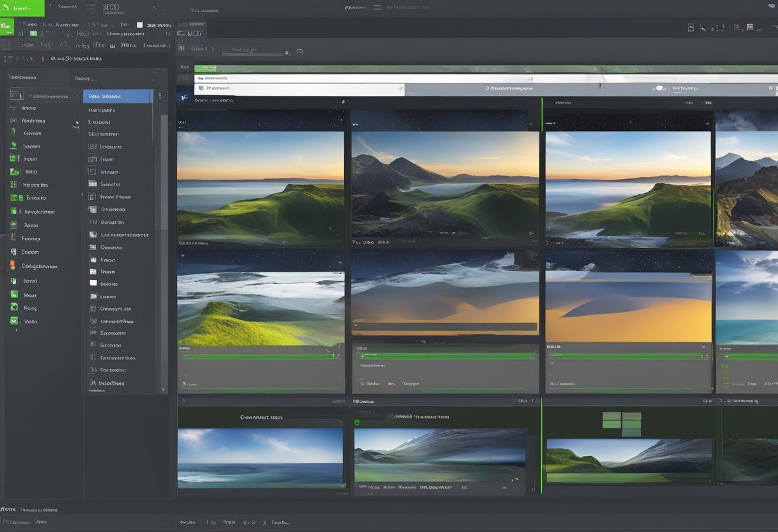Expand the dropdown field in the viewer toolbar

pos(256,51)
